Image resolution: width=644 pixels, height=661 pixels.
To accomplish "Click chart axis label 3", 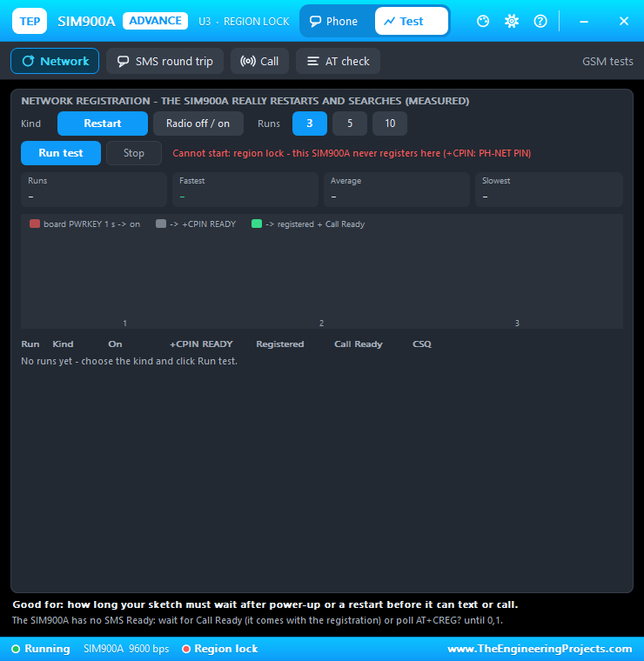I will (x=517, y=323).
